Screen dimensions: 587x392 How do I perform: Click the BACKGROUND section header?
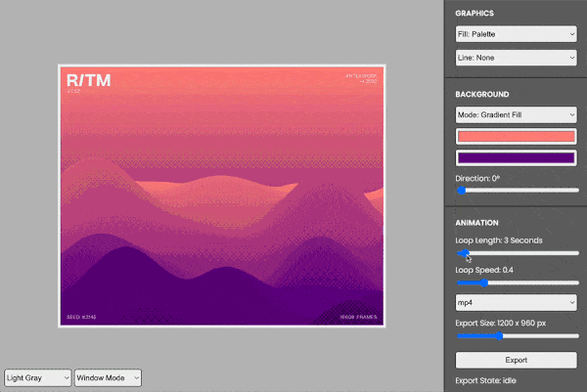pos(481,94)
